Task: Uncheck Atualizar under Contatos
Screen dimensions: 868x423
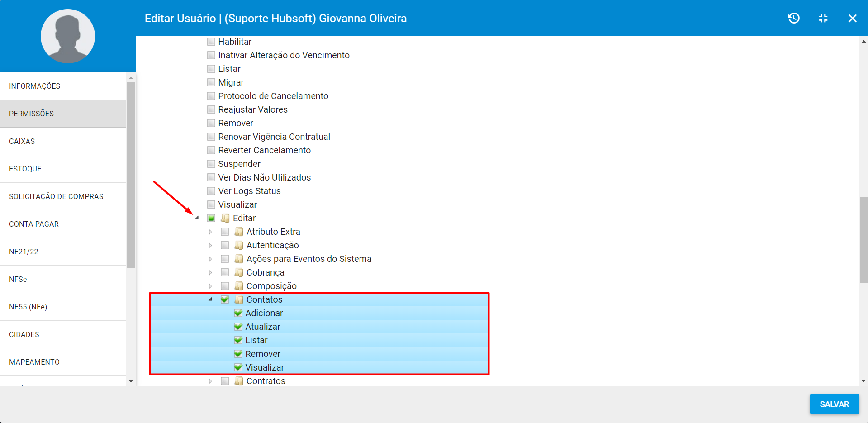Action: (x=238, y=327)
